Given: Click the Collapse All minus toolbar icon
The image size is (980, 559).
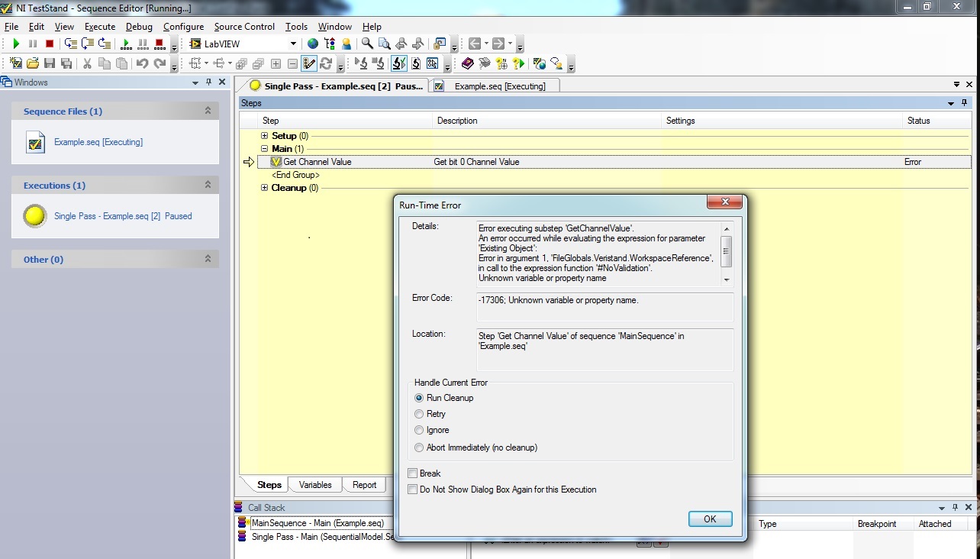Looking at the screenshot, I should coord(292,64).
